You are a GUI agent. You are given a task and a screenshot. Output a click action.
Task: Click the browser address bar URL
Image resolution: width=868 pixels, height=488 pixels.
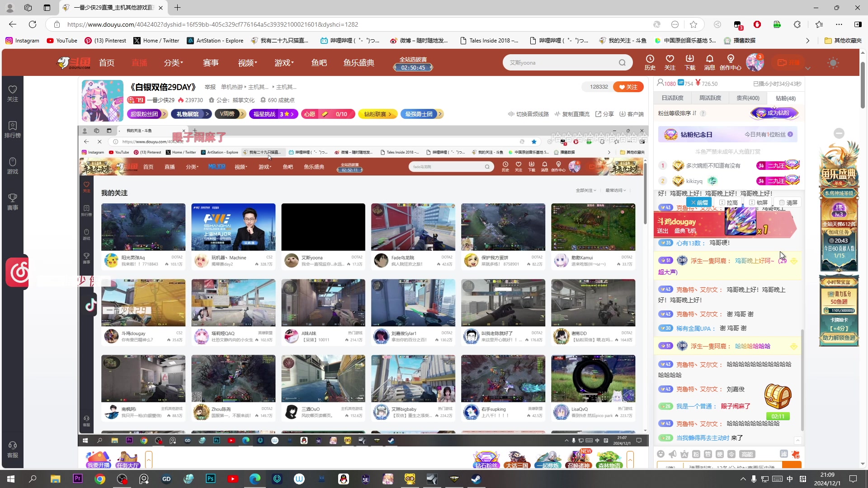point(212,24)
